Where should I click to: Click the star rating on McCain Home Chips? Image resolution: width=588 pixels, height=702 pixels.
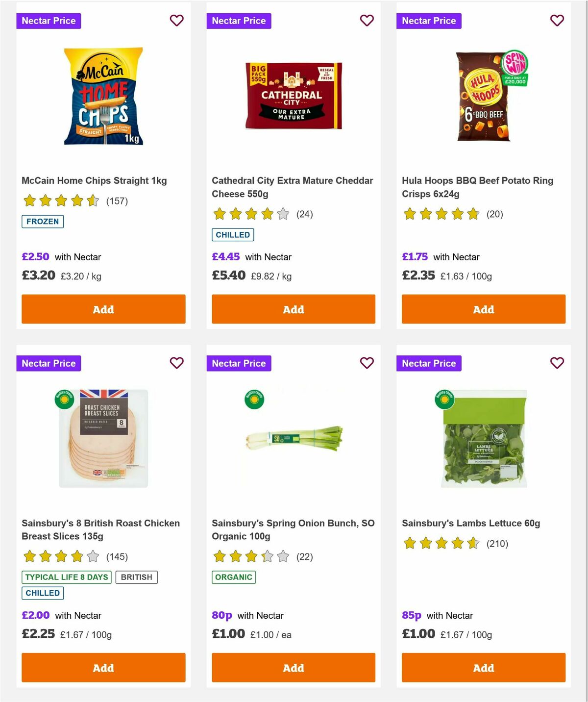click(60, 201)
